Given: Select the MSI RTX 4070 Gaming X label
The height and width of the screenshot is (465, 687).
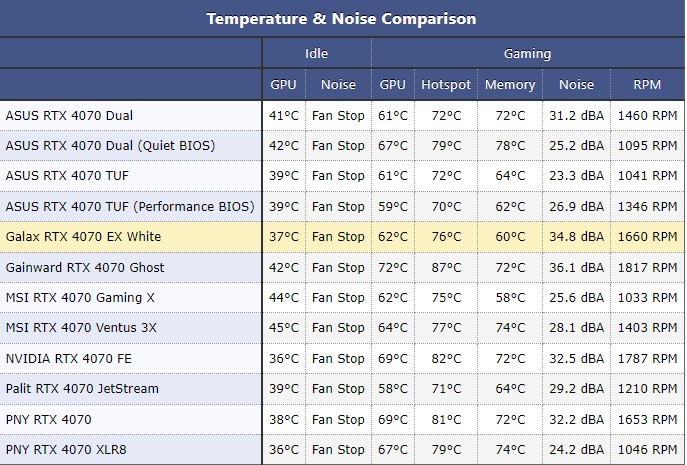Looking at the screenshot, I should pos(80,298).
